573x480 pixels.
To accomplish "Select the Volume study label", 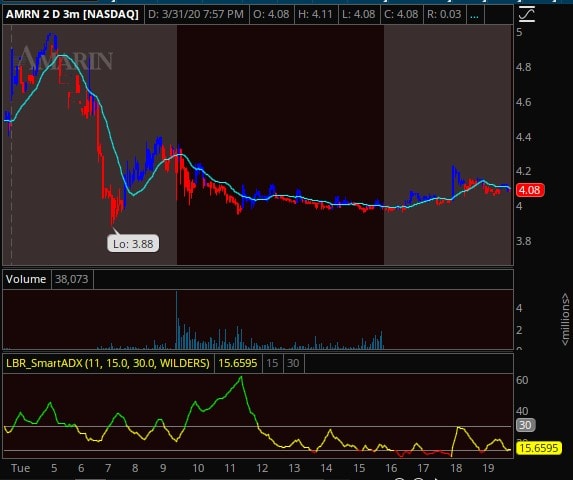I will point(26,279).
